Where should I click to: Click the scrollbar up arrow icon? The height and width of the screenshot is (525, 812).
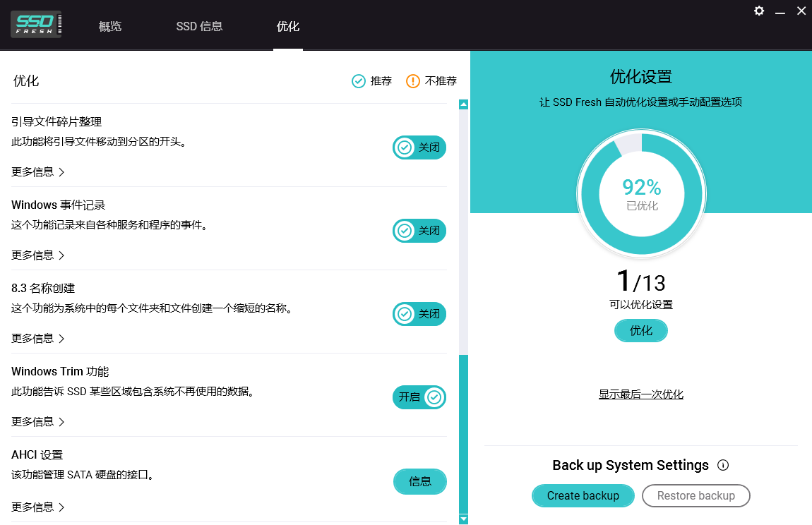tap(464, 104)
